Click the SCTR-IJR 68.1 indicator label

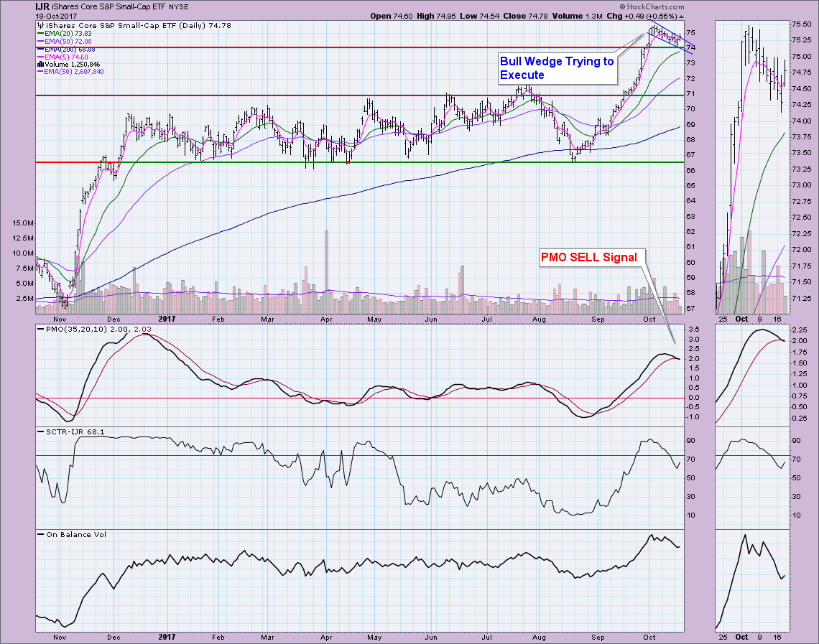(75, 431)
